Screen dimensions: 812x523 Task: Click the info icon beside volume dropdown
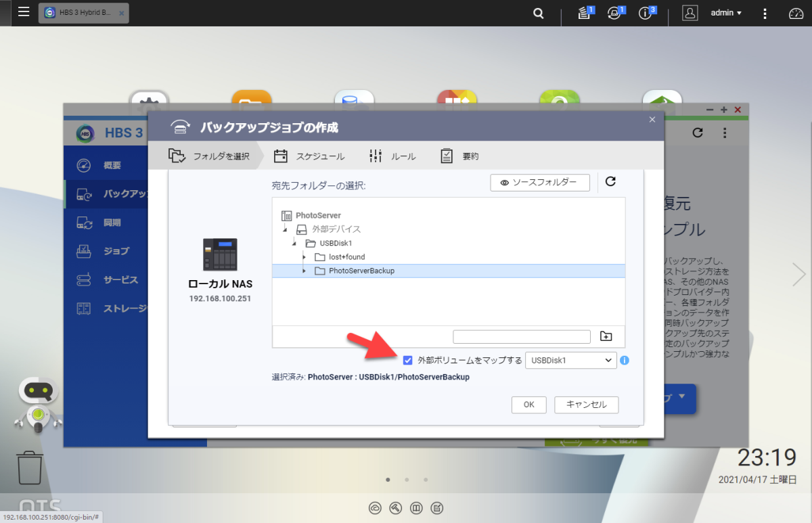tap(625, 361)
